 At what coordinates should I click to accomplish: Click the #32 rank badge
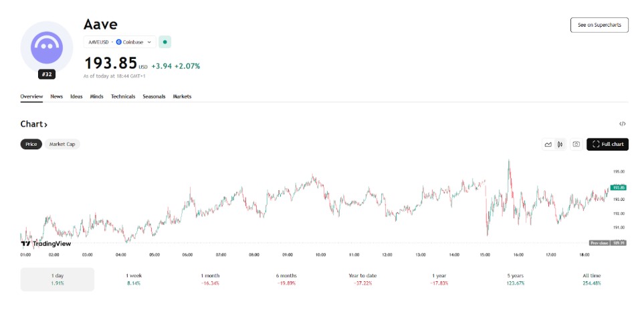coord(46,74)
